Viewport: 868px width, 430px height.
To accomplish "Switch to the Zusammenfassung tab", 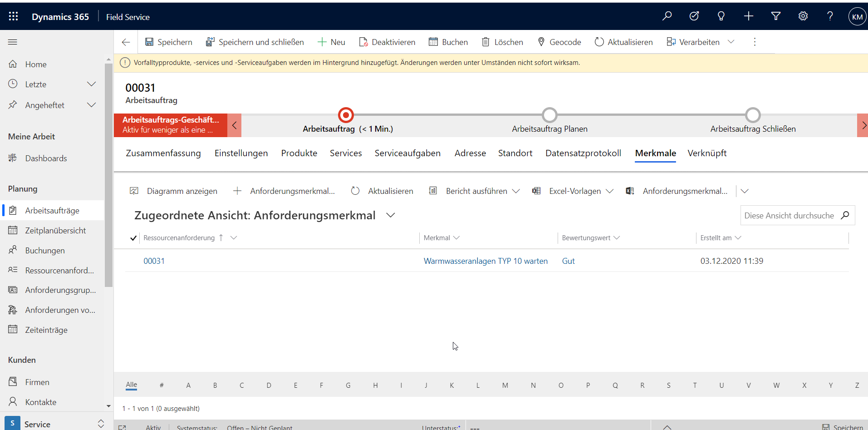I will coord(163,153).
